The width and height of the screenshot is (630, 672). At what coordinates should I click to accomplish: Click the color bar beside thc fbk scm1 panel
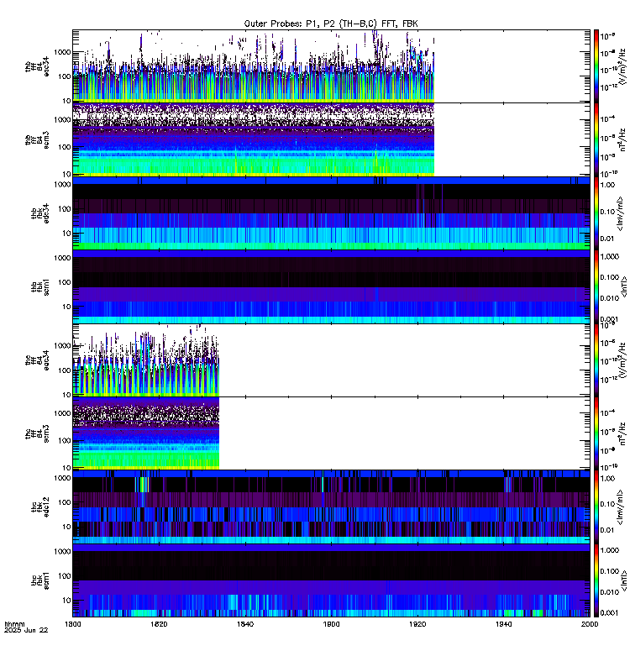tap(596, 580)
